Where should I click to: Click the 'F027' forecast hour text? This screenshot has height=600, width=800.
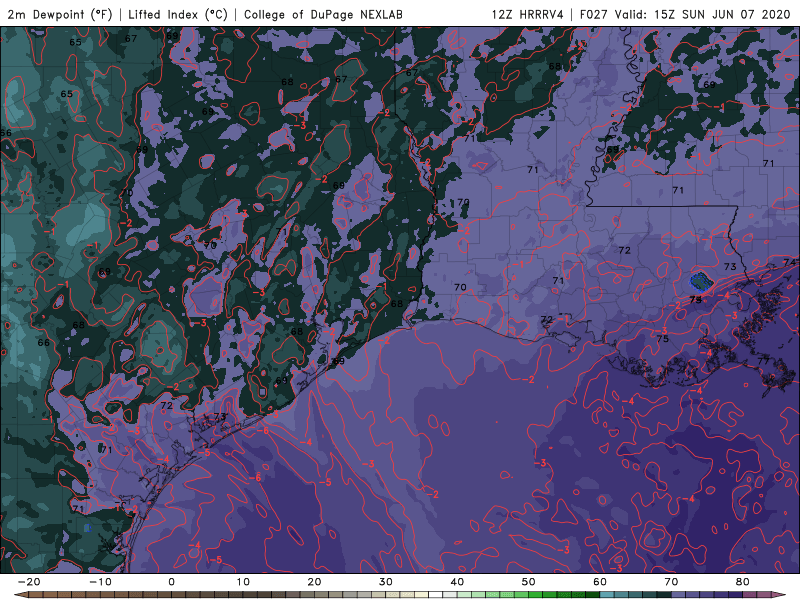(594, 14)
